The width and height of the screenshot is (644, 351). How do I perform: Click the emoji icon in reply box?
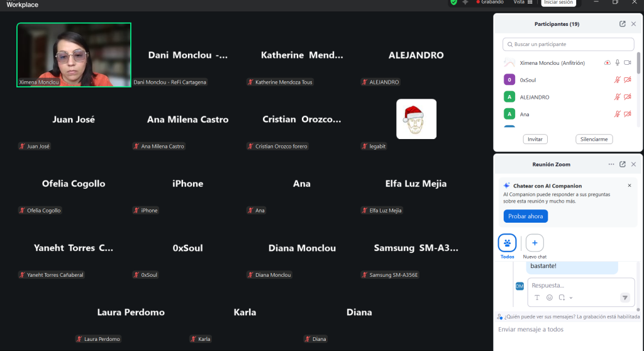[x=549, y=298]
